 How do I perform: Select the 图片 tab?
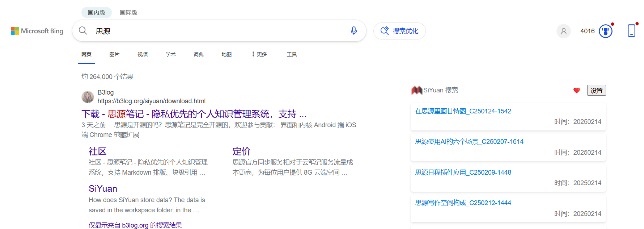pos(114,54)
